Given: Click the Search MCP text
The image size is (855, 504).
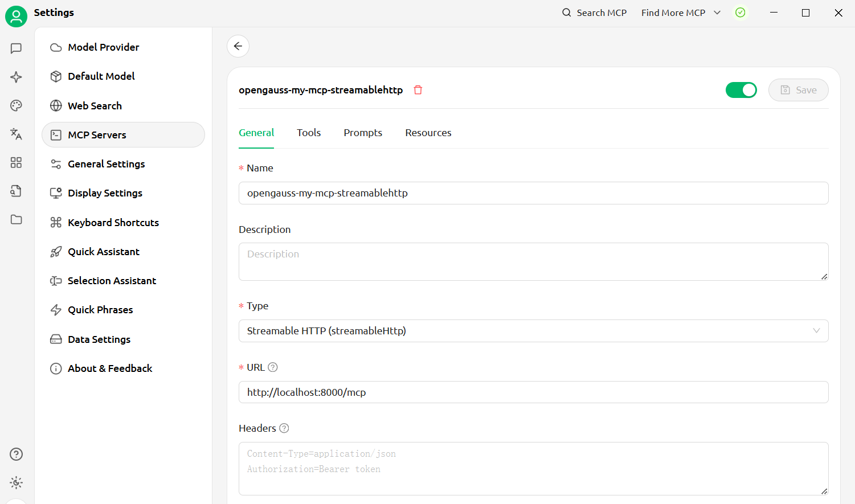Looking at the screenshot, I should [x=602, y=13].
